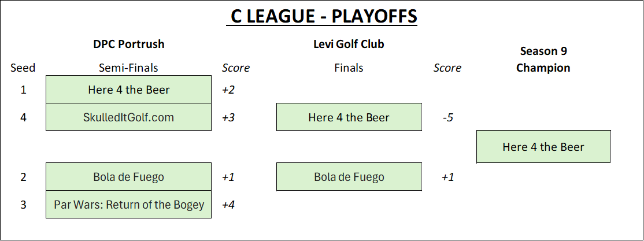Click the Bola de Fuego semi-final cell
This screenshot has height=241, width=644.
click(129, 177)
